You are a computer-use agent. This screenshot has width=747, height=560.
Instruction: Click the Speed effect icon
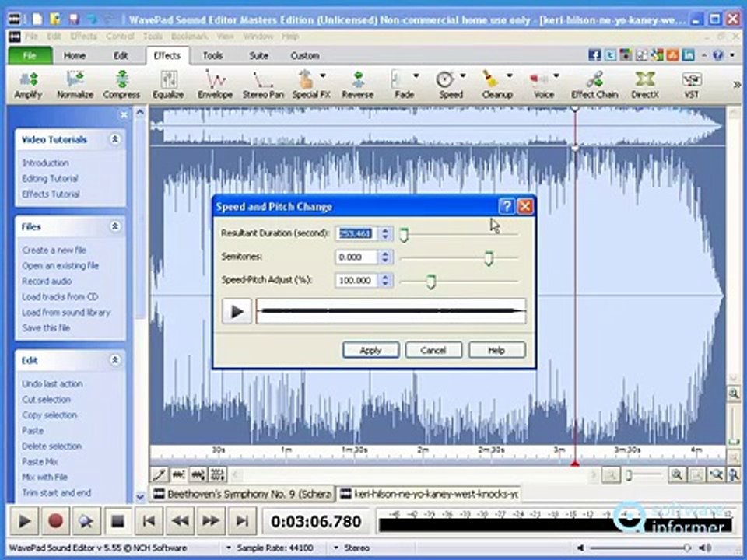[x=445, y=79]
